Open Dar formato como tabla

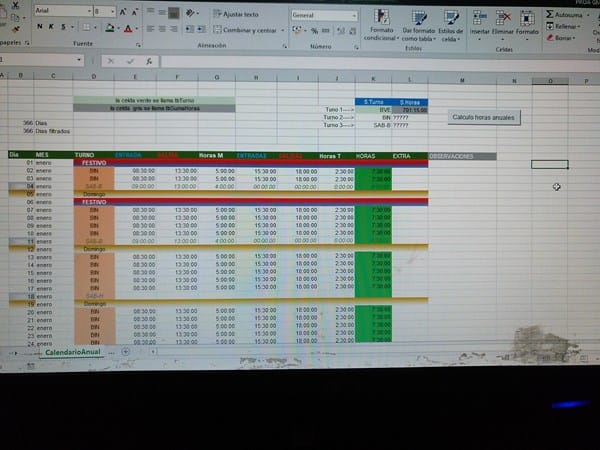pyautogui.click(x=419, y=26)
